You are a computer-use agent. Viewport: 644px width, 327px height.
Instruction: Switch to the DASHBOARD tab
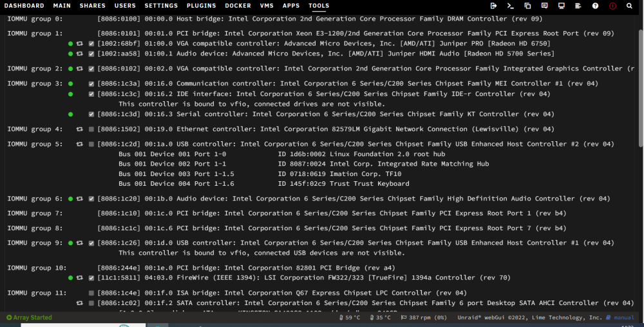(x=24, y=6)
